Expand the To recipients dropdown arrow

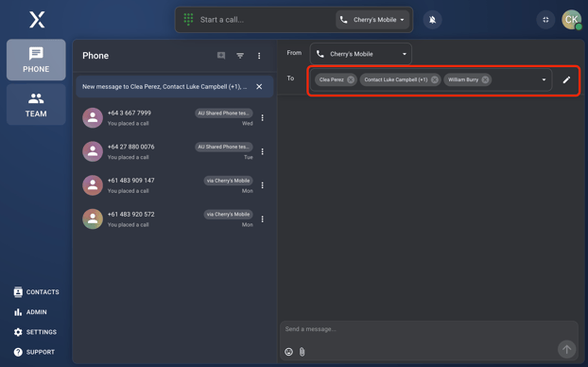click(544, 79)
